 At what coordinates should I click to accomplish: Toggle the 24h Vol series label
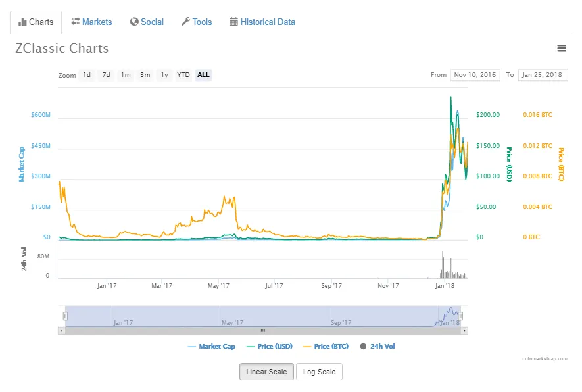click(x=382, y=347)
